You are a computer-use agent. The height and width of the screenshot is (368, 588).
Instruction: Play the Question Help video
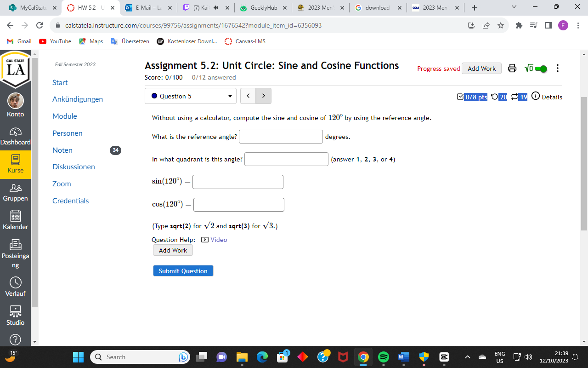click(x=214, y=240)
